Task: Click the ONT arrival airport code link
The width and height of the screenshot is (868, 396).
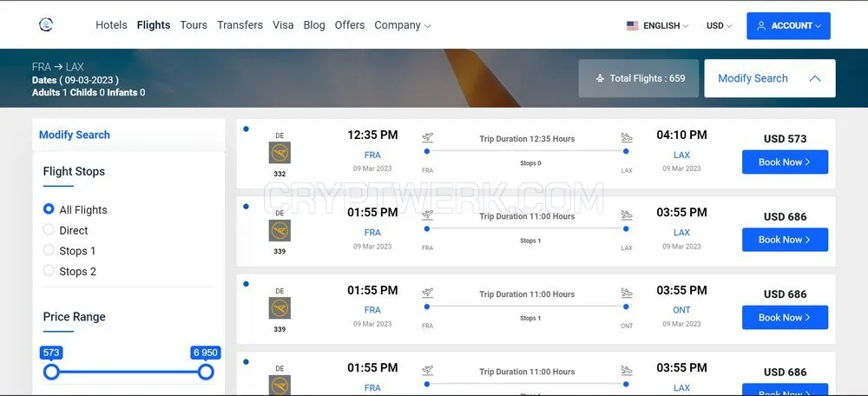Action: [x=681, y=310]
